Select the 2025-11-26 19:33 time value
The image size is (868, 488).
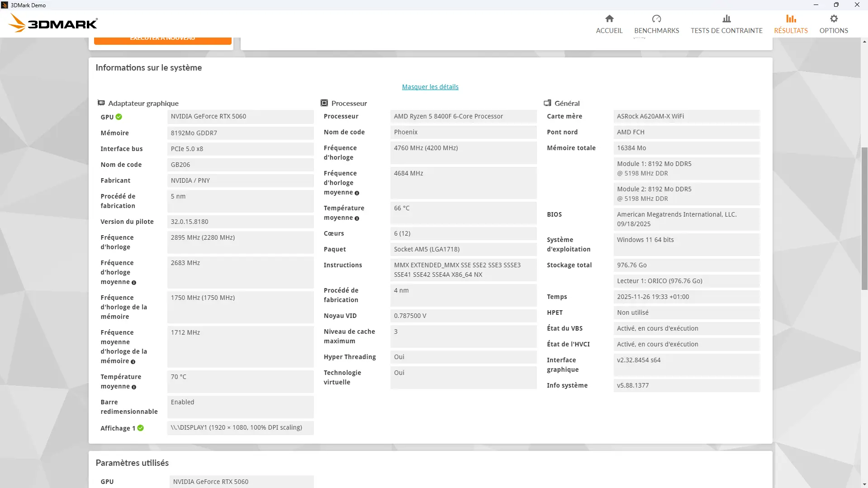687,297
